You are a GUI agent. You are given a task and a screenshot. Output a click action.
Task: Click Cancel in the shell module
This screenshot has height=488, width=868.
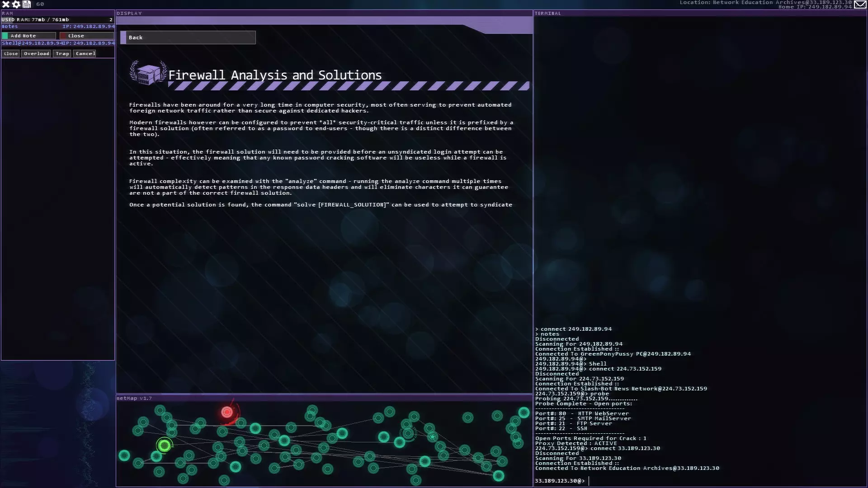85,54
